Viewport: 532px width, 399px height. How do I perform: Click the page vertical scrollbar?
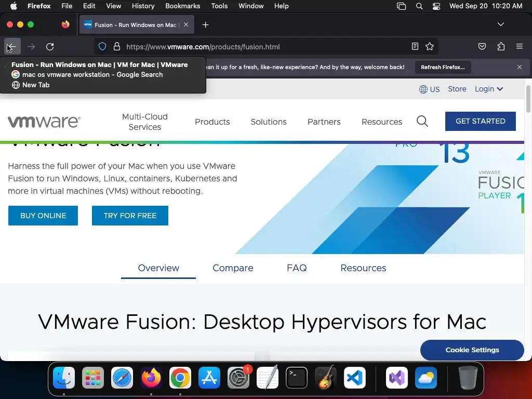pyautogui.click(x=528, y=98)
